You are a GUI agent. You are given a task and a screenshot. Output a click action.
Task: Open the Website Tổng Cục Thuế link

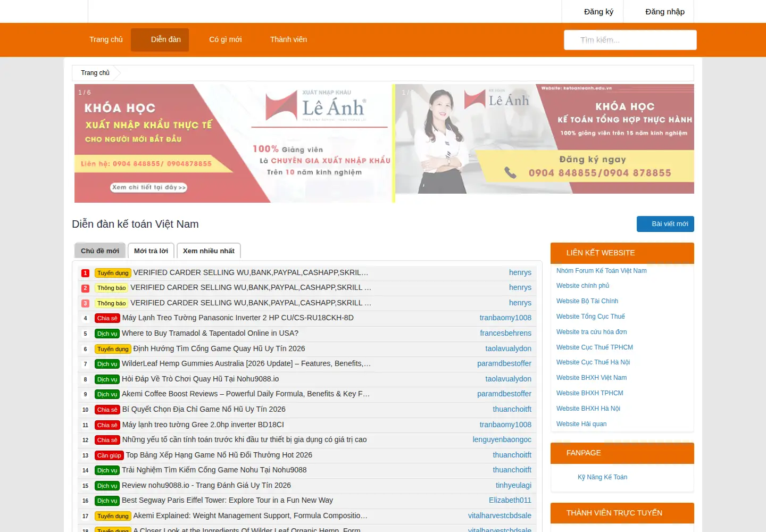[590, 317]
